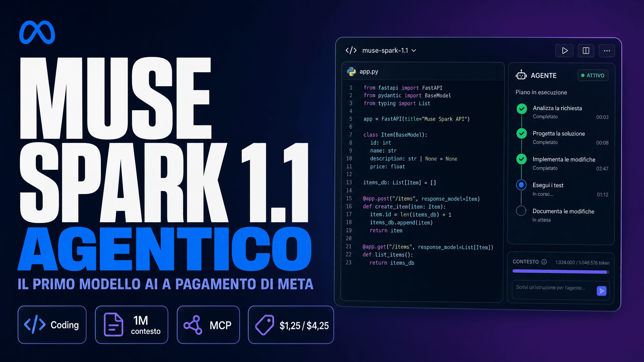Open the three-dots more options menu
Viewport: 644px width, 362px height.
pos(607,51)
